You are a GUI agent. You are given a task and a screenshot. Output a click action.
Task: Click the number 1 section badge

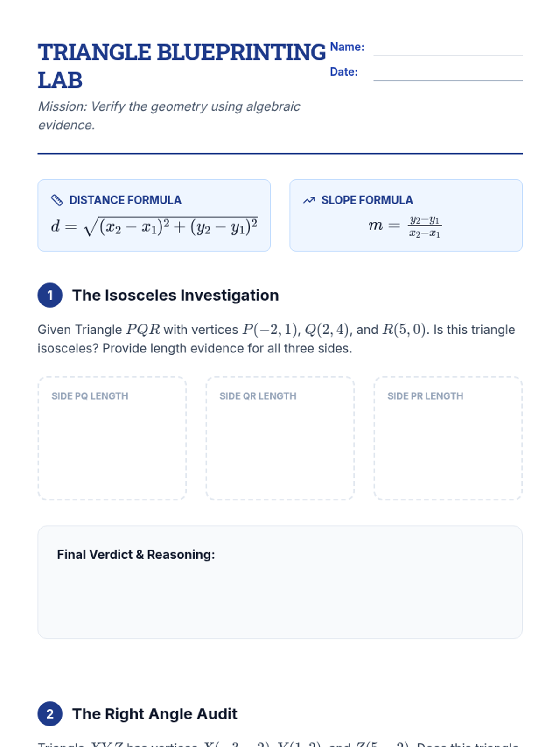click(x=50, y=295)
